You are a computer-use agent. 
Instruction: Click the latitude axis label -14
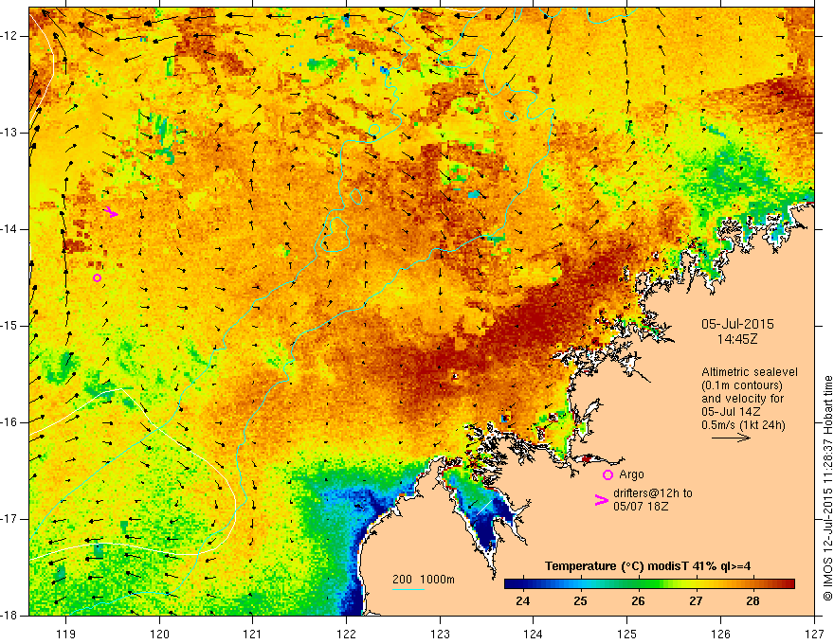(10, 229)
